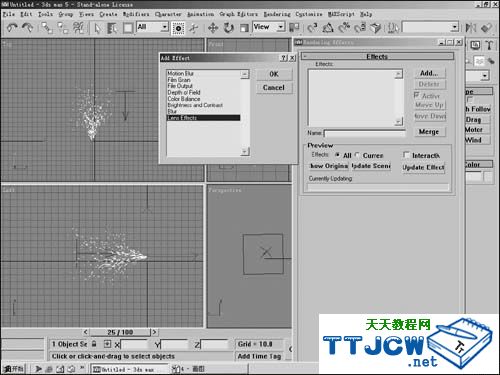Toggle the 3D Snap icon

[x=312, y=28]
